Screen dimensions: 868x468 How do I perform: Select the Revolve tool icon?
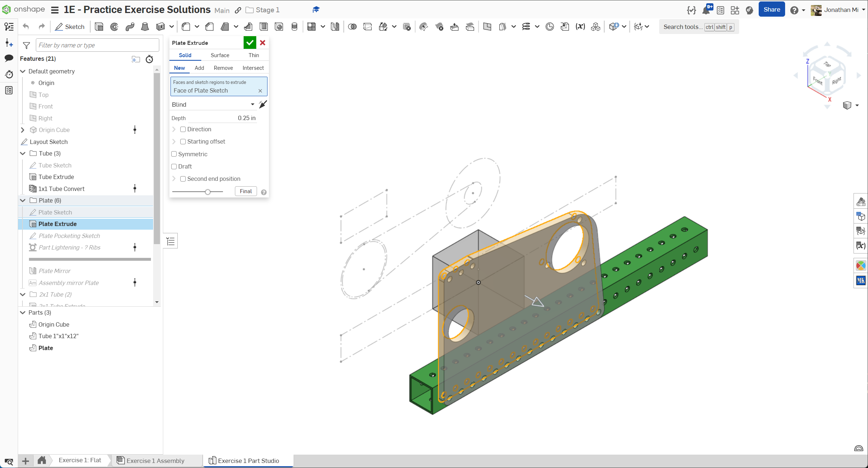[114, 27]
